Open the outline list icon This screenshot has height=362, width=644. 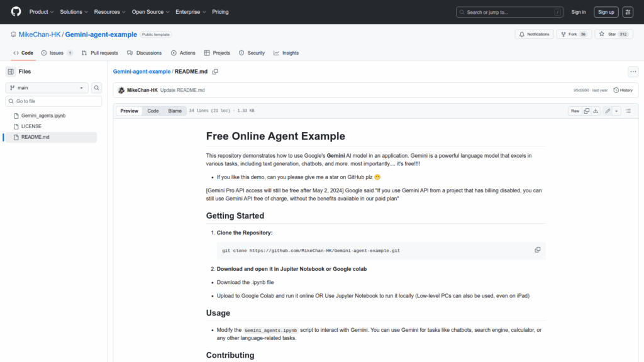tap(628, 111)
